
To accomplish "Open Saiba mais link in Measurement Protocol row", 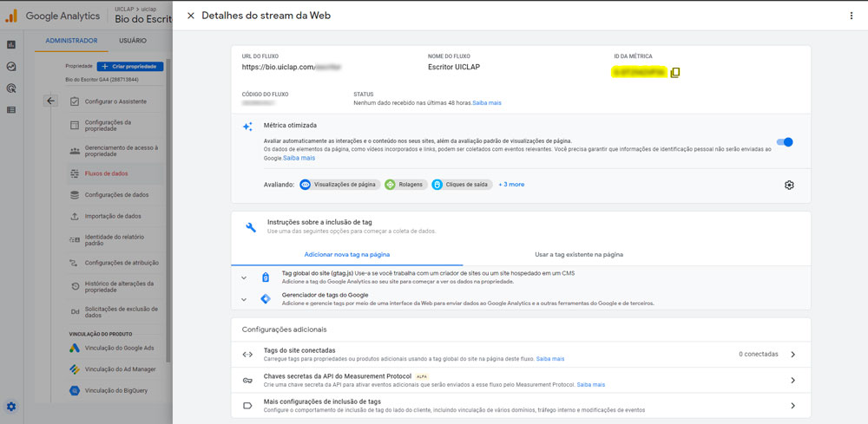I will click(590, 384).
